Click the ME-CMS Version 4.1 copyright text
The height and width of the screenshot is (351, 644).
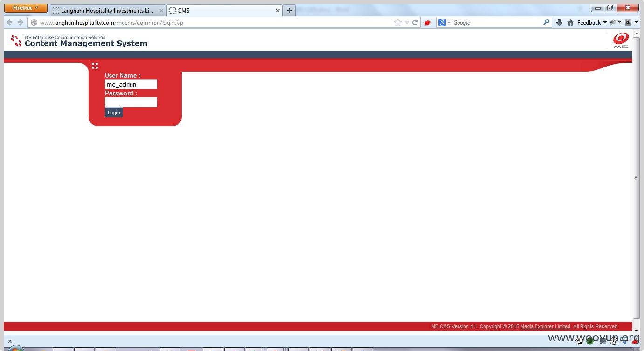pyautogui.click(x=525, y=326)
